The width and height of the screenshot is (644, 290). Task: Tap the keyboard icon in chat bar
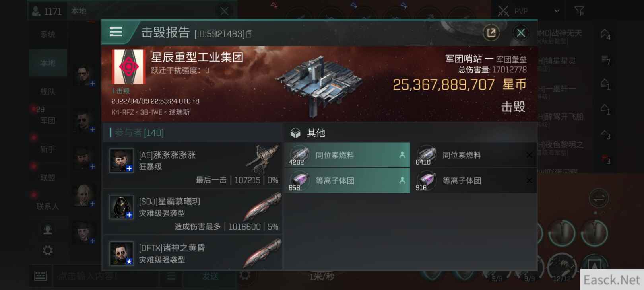pyautogui.click(x=41, y=276)
